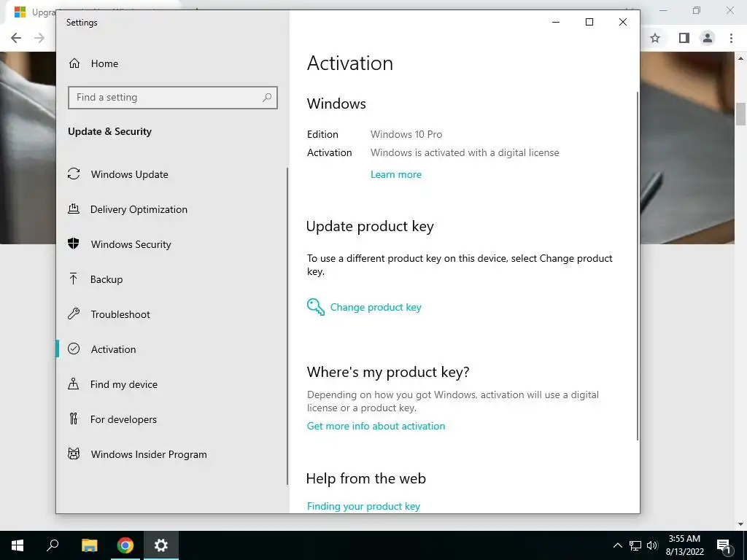Screen dimensions: 747x560
Task: Click the Chrome forward arrow
Action: click(39, 38)
